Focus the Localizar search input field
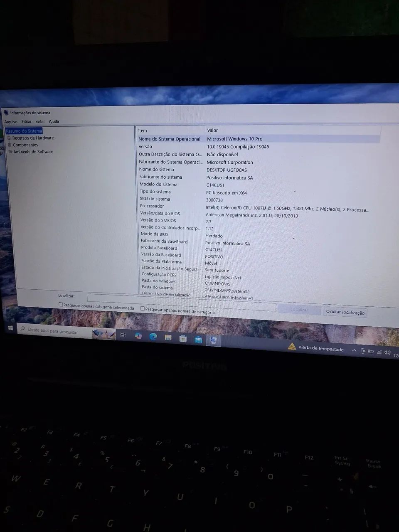This screenshot has width=399, height=532. point(181,302)
